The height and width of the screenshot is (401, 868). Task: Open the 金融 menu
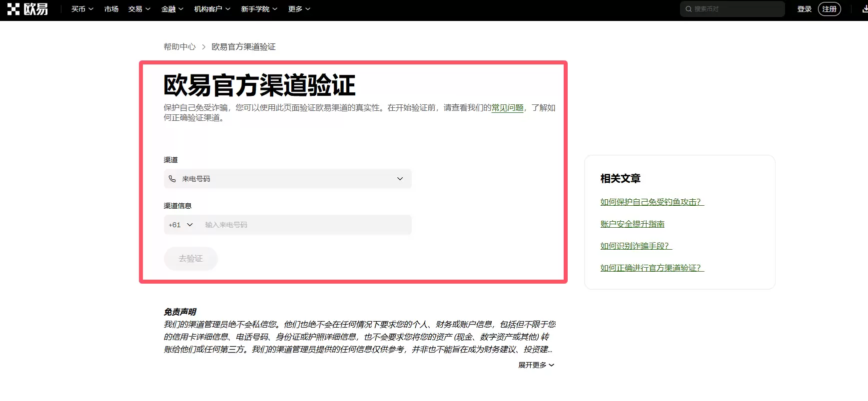tap(172, 9)
